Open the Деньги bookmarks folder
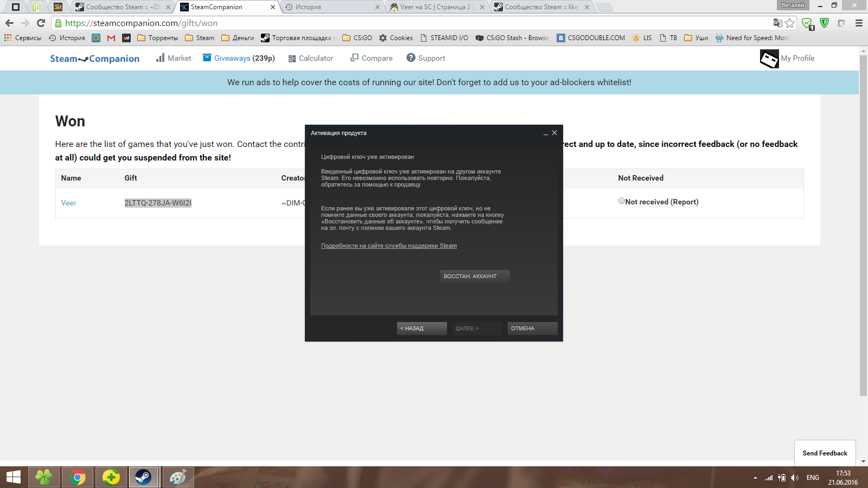This screenshot has height=488, width=868. pyautogui.click(x=238, y=38)
